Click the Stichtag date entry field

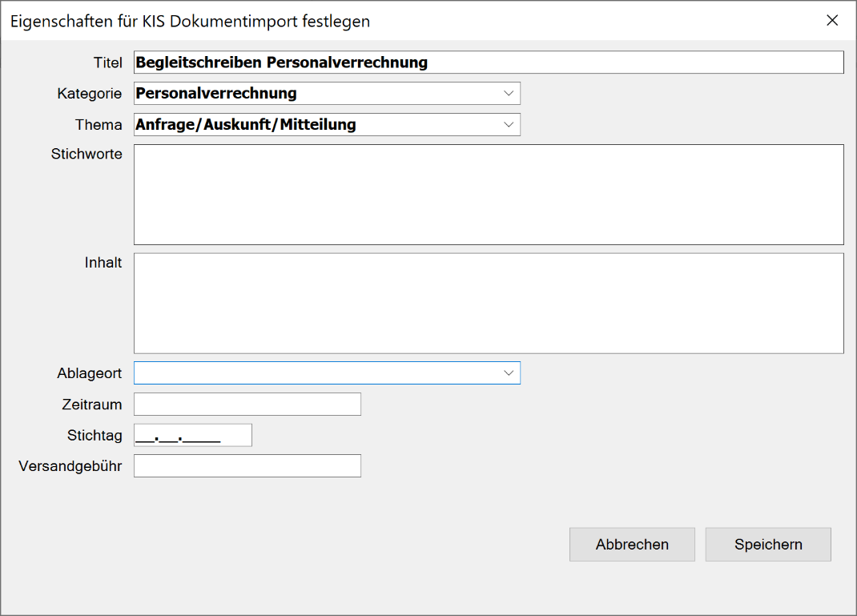(x=192, y=434)
